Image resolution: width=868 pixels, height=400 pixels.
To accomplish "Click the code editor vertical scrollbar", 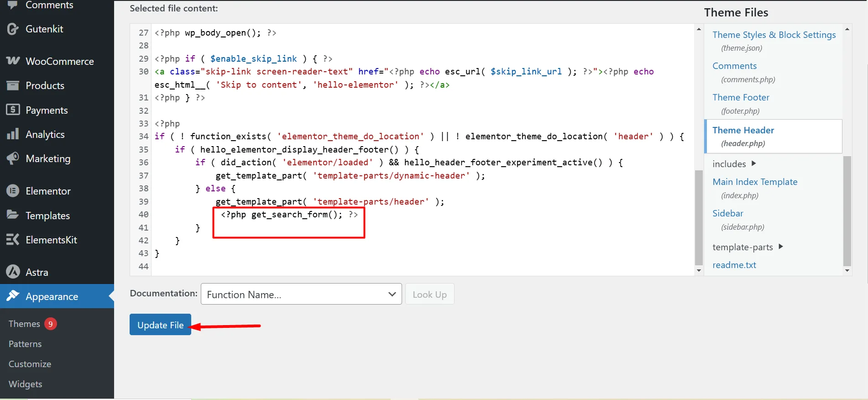I will 699,217.
